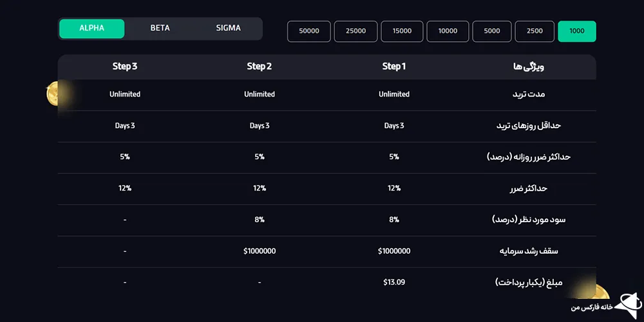Click the سقف رشد سرمایه row label
The image size is (644, 322).
(x=529, y=251)
